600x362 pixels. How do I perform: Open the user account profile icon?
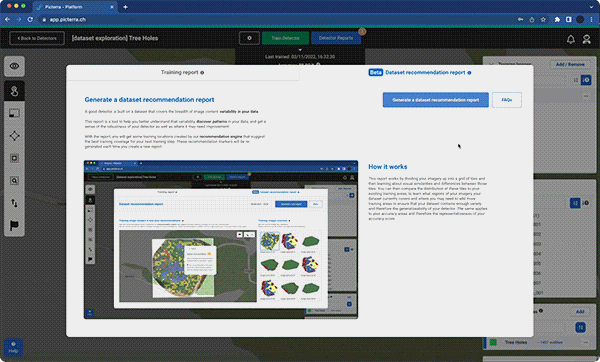point(586,39)
